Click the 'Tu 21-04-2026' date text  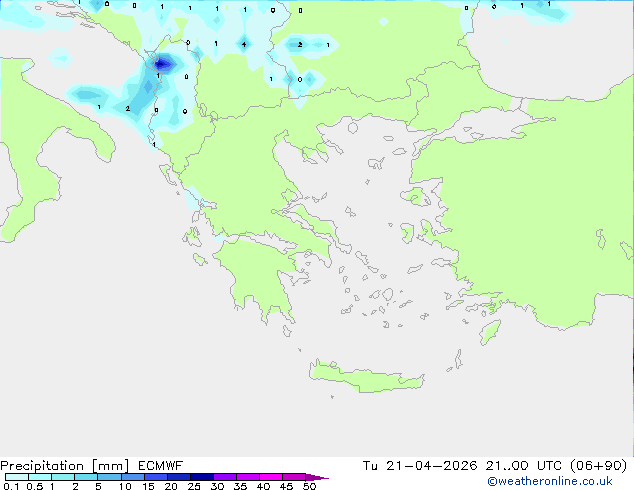420,466
